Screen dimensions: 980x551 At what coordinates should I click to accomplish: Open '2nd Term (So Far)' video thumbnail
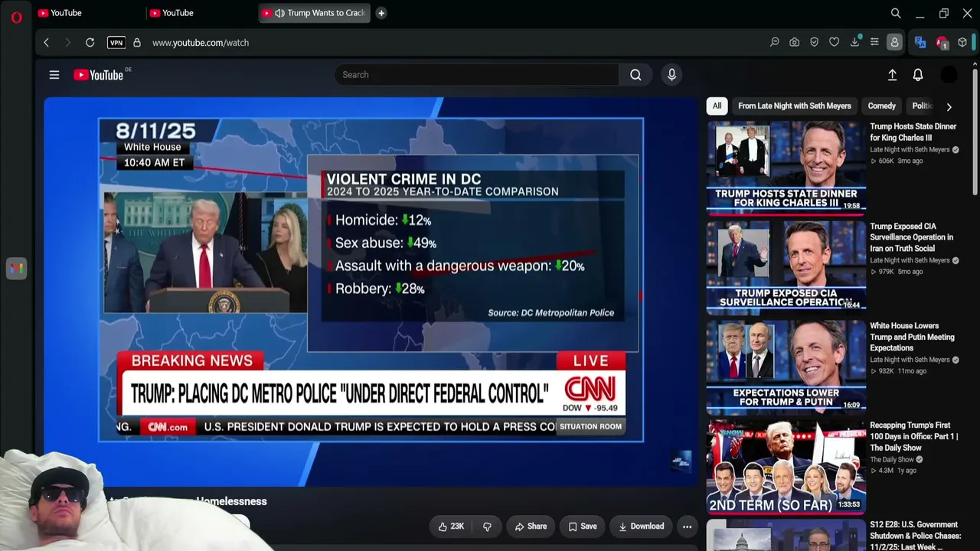pyautogui.click(x=786, y=465)
